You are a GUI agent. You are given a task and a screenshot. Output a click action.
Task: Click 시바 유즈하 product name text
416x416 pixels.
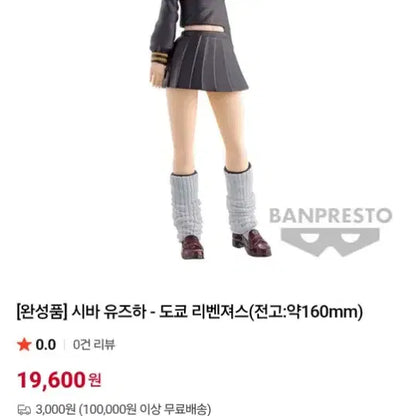click(x=109, y=312)
